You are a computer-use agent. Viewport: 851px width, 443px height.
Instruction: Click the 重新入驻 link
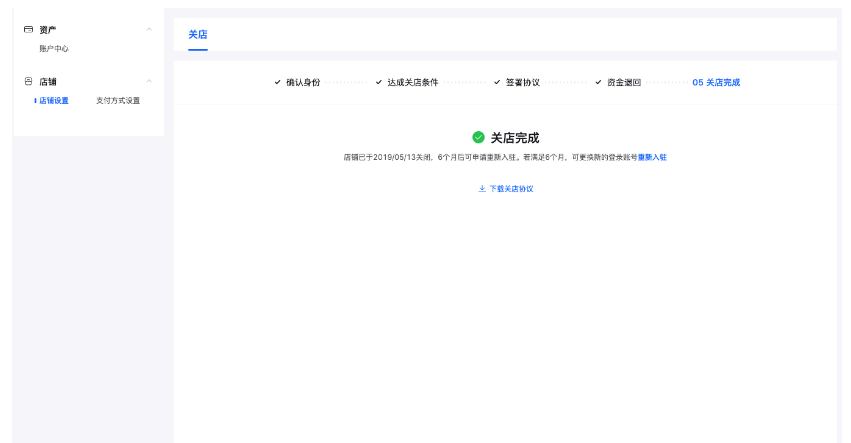tap(652, 158)
